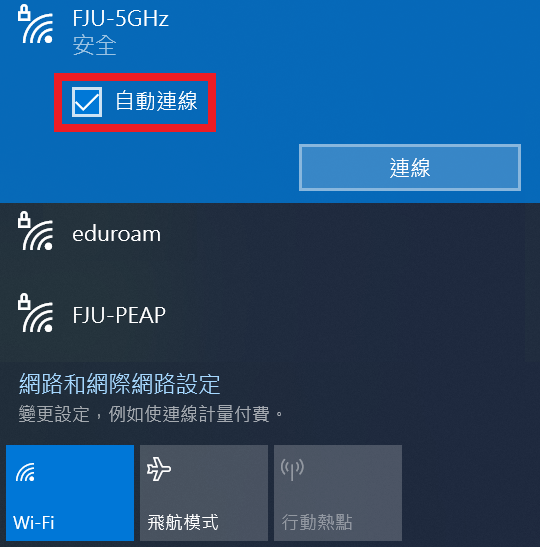Click the FJU-5GHz network name
This screenshot has height=547, width=540.
click(120, 18)
